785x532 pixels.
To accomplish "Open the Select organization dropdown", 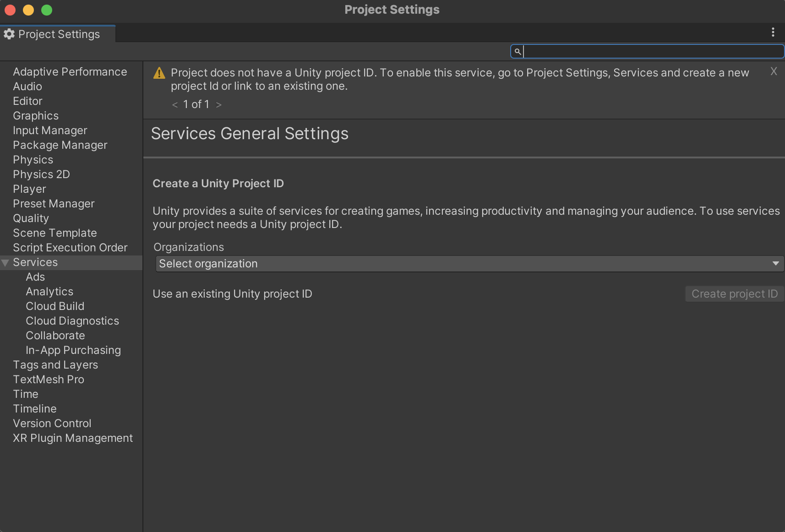I will click(x=469, y=264).
